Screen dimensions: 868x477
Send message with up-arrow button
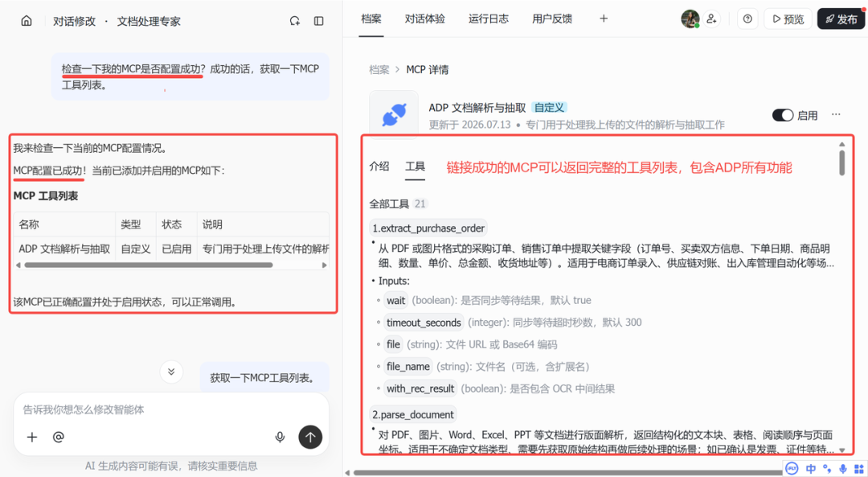[x=310, y=437]
